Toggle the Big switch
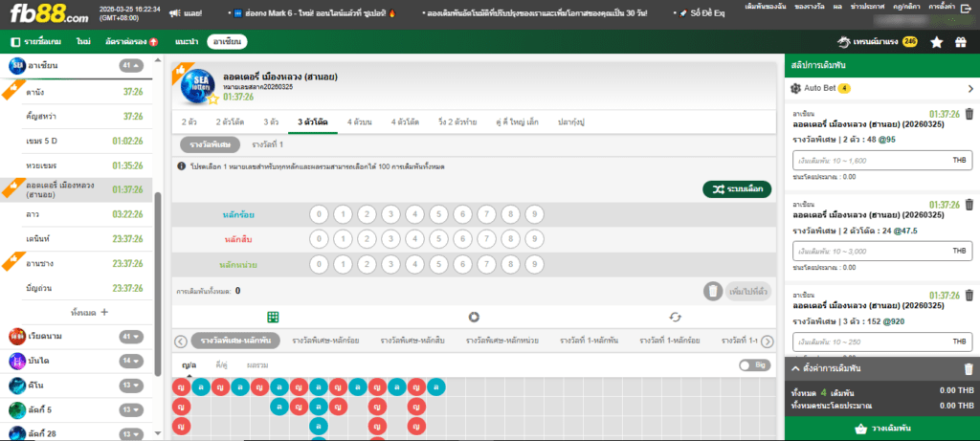The height and width of the screenshot is (441, 980). (754, 365)
